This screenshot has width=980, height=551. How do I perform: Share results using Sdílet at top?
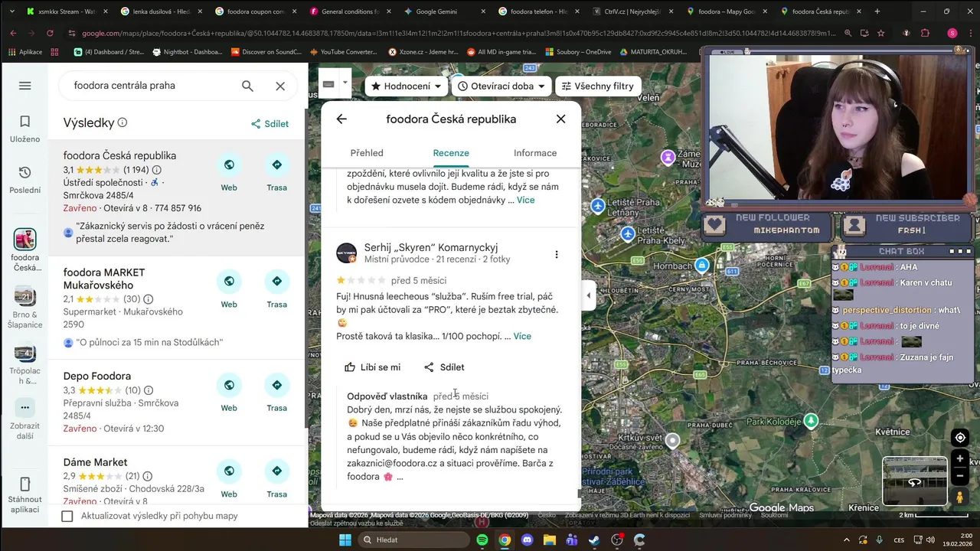(269, 124)
